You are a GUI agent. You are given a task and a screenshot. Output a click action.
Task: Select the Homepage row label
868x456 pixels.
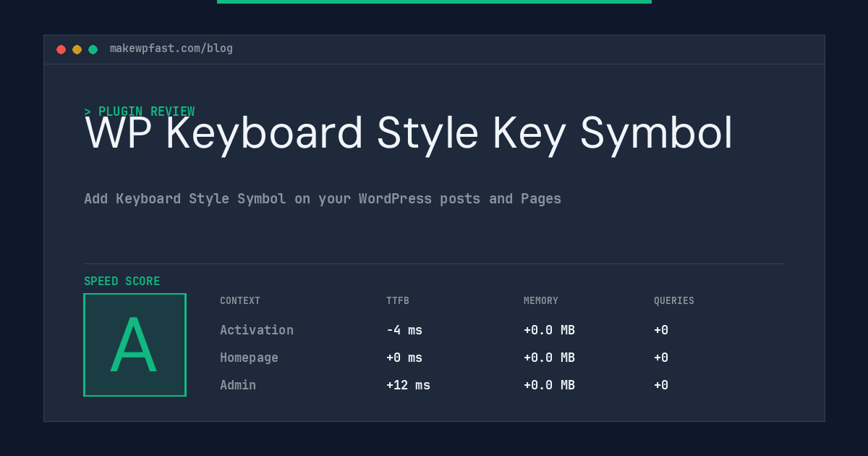click(x=249, y=358)
